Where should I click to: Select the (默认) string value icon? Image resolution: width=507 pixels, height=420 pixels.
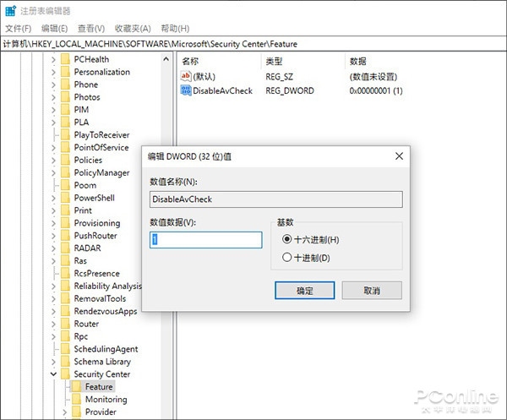click(186, 76)
